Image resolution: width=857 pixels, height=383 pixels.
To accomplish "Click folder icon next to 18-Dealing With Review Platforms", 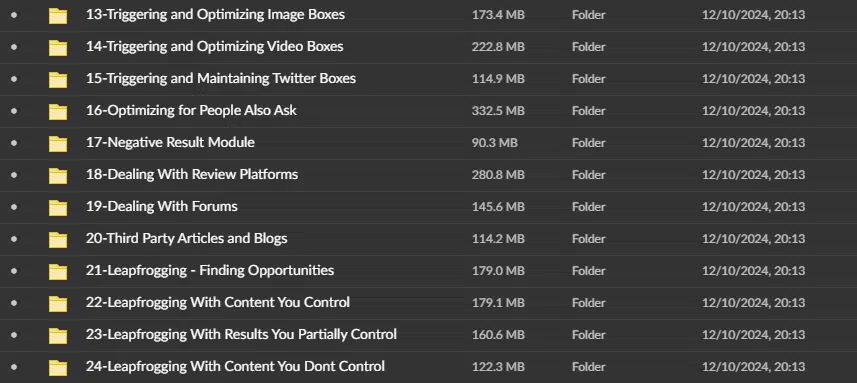I will [58, 175].
